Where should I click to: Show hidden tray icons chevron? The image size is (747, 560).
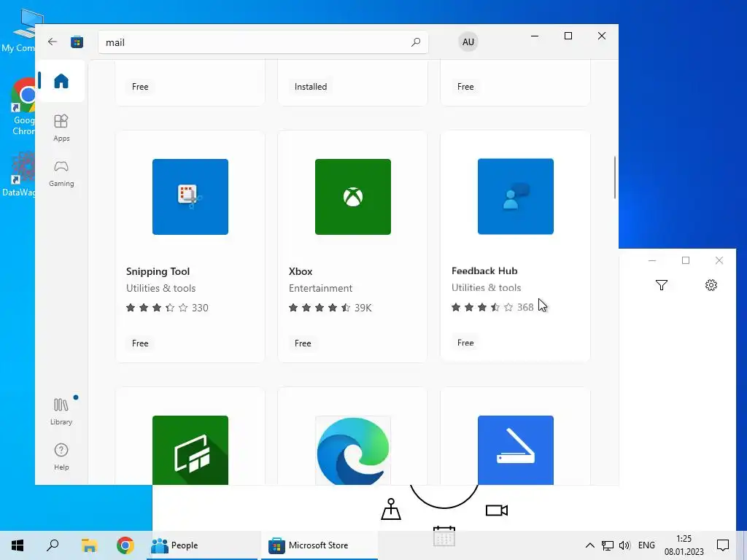(x=589, y=545)
